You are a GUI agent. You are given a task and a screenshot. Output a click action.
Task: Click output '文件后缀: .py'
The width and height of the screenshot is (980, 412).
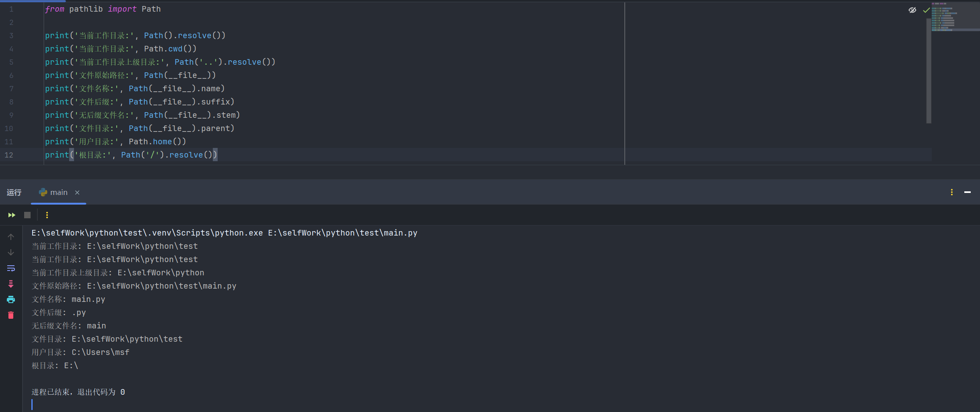pos(59,312)
